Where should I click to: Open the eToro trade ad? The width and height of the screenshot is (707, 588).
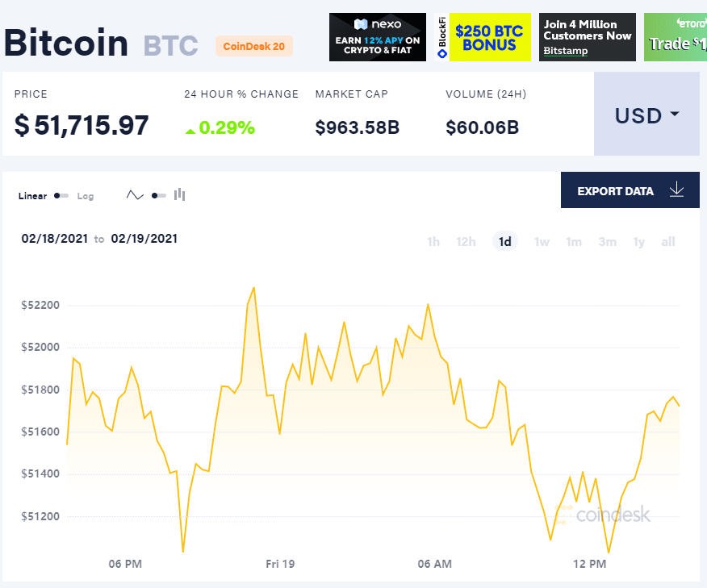pyautogui.click(x=675, y=37)
